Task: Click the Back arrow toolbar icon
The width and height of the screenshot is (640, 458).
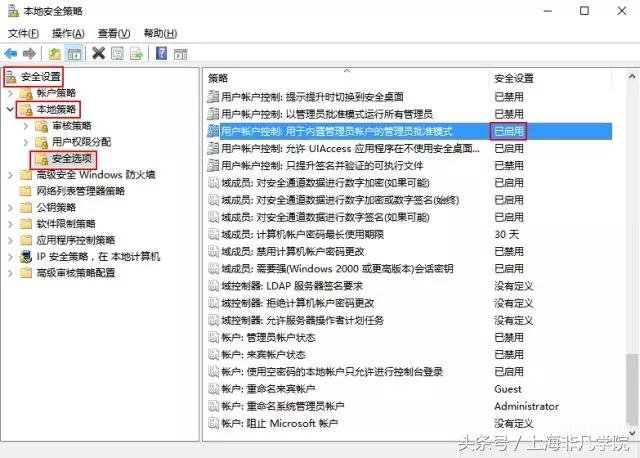Action: 11,53
